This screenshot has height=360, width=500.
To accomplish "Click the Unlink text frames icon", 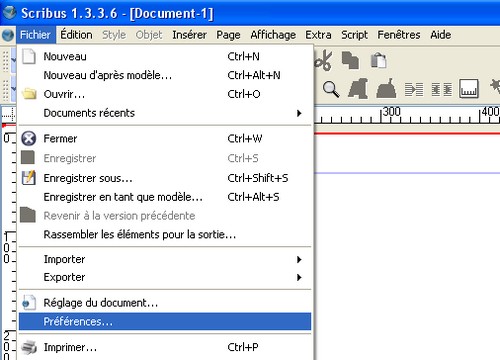I will (x=442, y=89).
